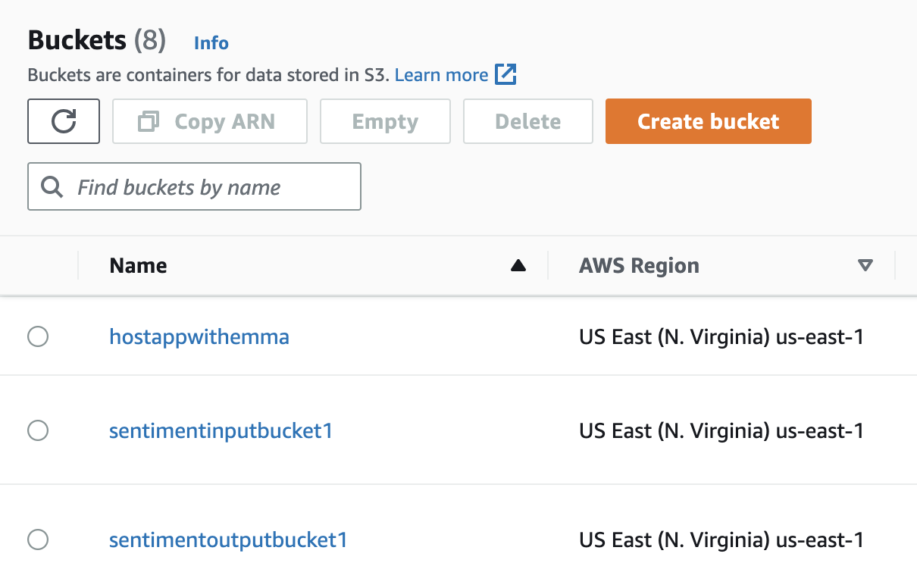This screenshot has width=917, height=588.
Task: Open the sentimentoutputbucket1 bucket link
Action: 227,540
